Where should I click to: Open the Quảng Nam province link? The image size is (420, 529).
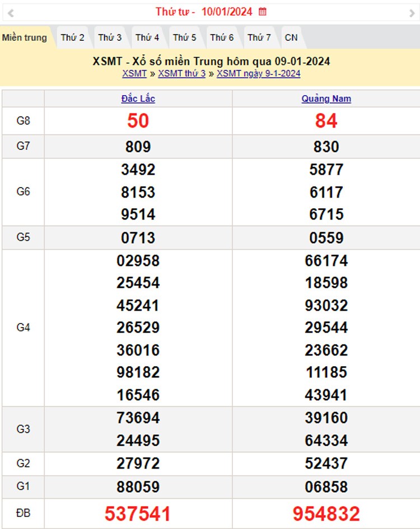(326, 99)
